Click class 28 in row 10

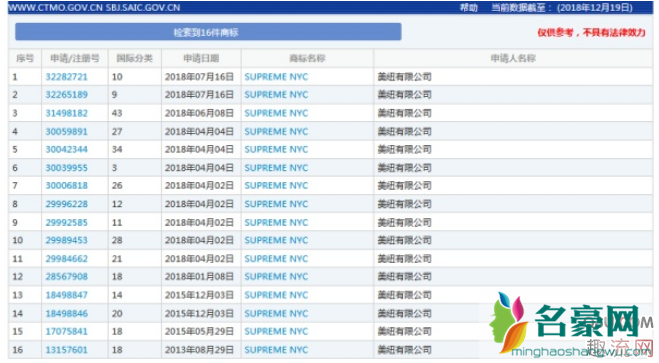click(x=117, y=240)
